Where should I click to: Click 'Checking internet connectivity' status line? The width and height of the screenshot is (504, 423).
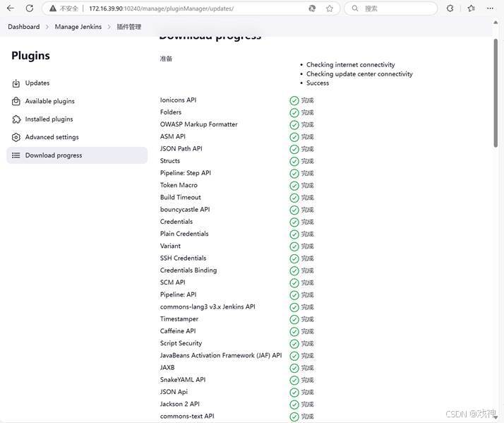[350, 65]
